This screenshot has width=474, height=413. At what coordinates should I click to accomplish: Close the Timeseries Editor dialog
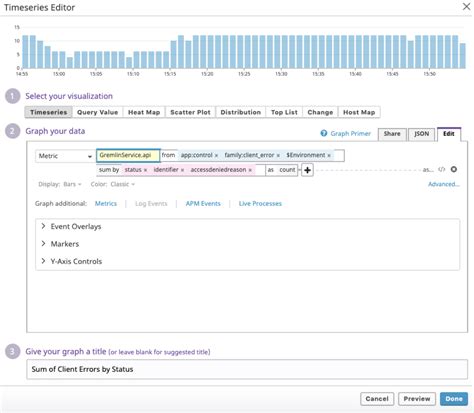click(466, 6)
